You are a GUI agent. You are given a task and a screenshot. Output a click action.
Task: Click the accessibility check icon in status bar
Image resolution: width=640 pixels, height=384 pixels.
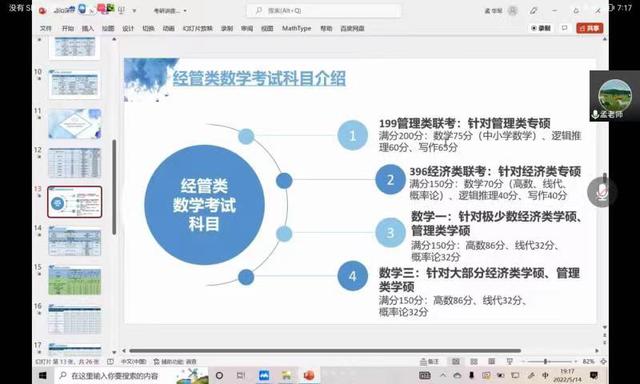point(175,362)
